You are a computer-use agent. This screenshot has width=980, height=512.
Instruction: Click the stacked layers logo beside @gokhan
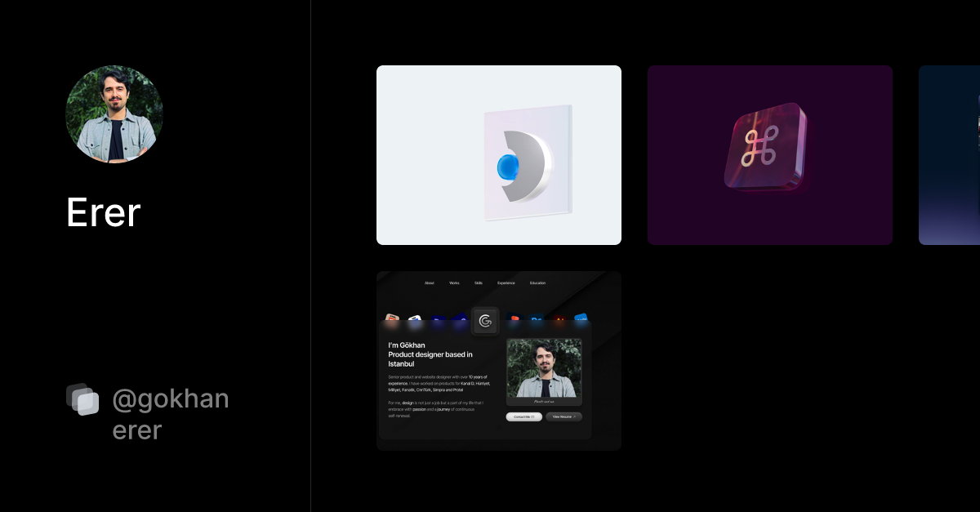(x=82, y=399)
